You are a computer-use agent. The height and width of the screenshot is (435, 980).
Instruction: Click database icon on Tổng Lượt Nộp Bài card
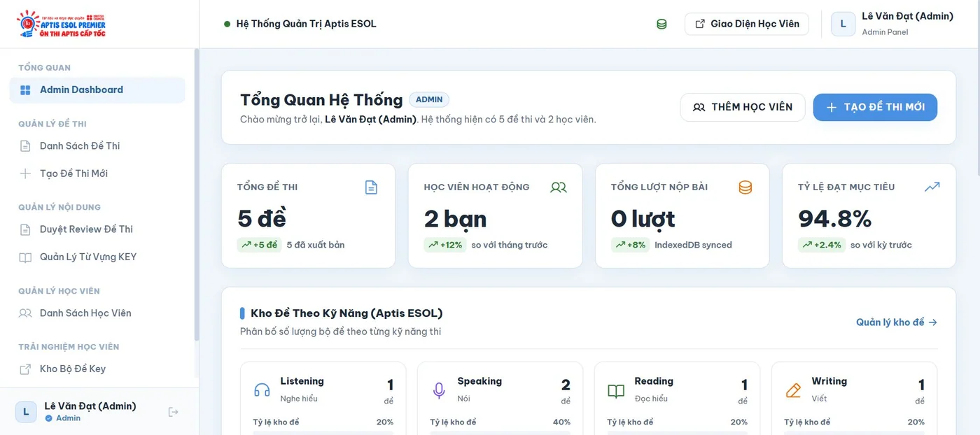pyautogui.click(x=745, y=187)
